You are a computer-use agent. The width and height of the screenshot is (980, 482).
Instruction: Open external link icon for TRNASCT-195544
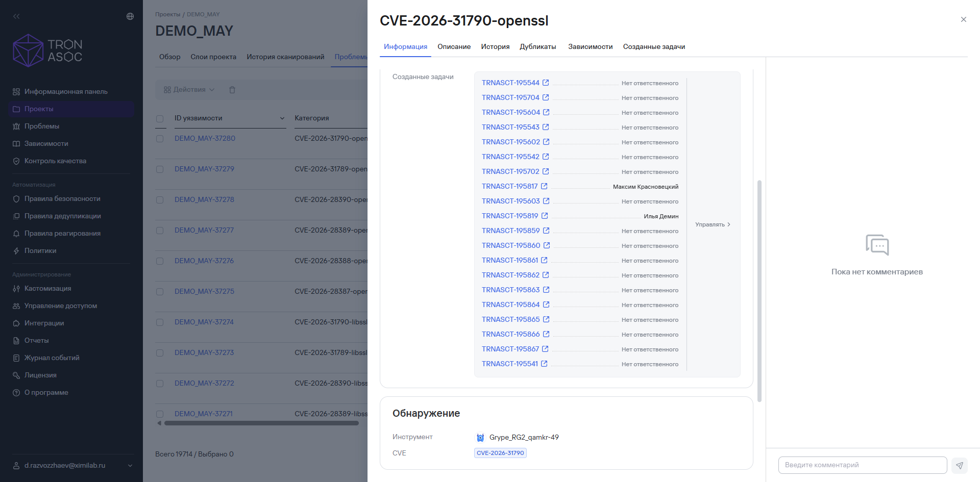tap(546, 83)
